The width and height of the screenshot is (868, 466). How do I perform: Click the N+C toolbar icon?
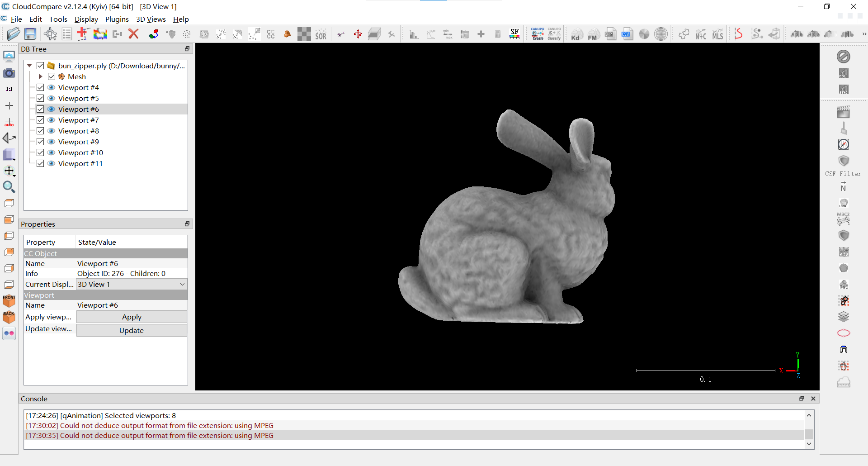pyautogui.click(x=701, y=34)
